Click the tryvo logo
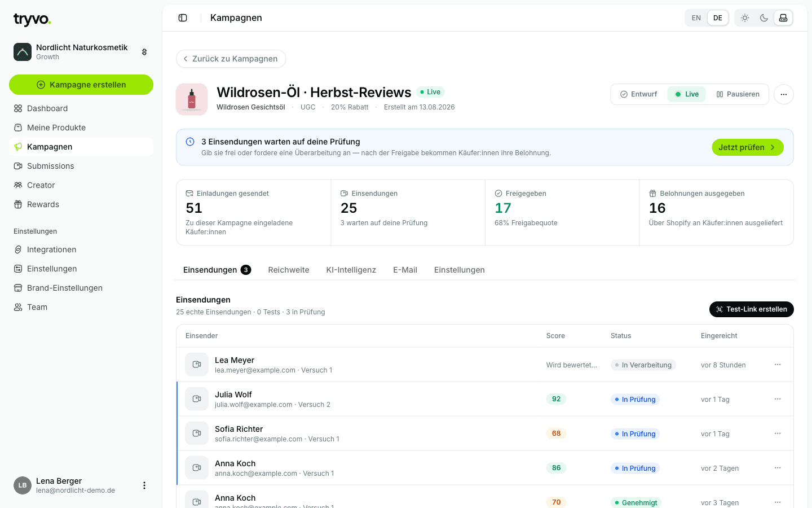 tap(32, 20)
